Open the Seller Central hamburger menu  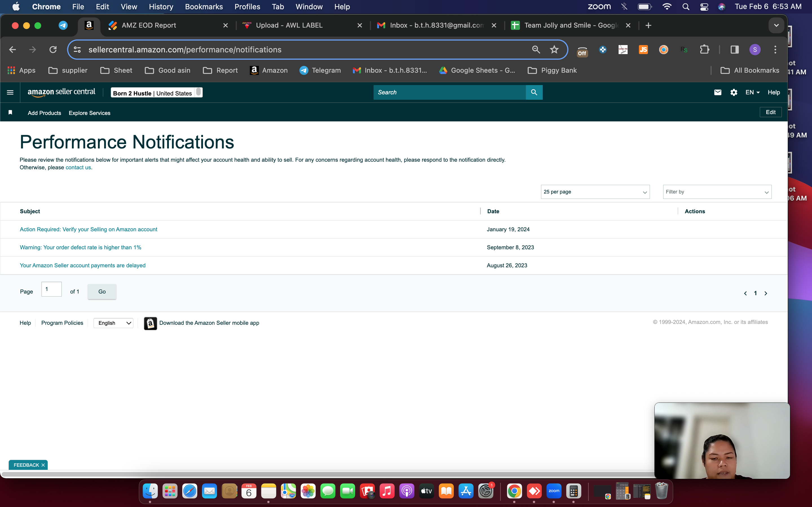pos(10,92)
